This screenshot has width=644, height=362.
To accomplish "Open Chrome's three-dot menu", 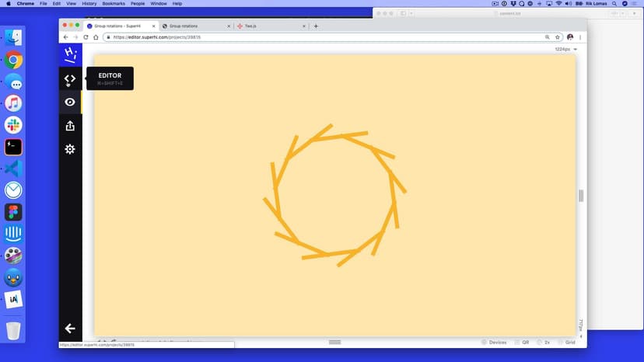I will coord(580,37).
